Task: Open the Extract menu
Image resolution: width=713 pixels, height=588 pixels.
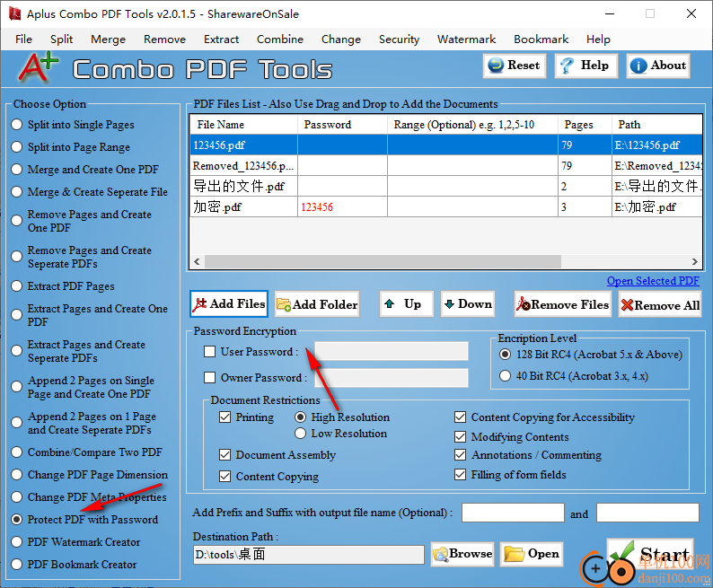Action: (222, 39)
